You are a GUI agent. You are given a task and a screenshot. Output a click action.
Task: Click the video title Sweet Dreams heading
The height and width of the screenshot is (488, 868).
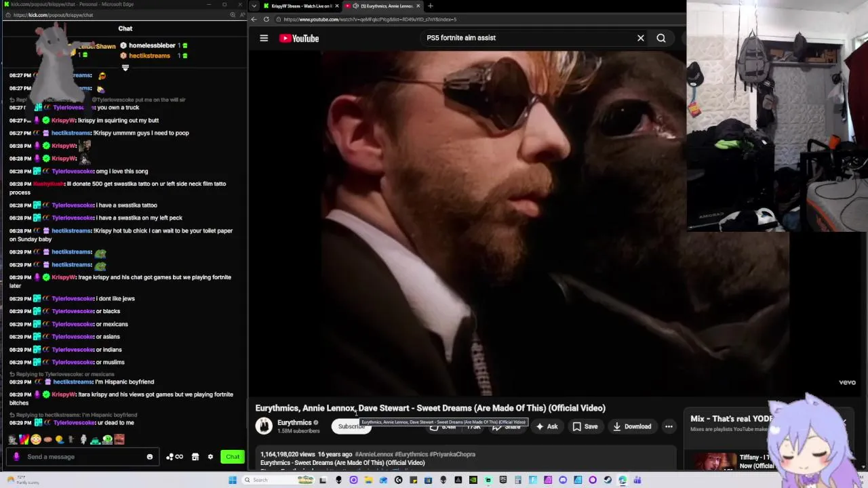[430, 408]
